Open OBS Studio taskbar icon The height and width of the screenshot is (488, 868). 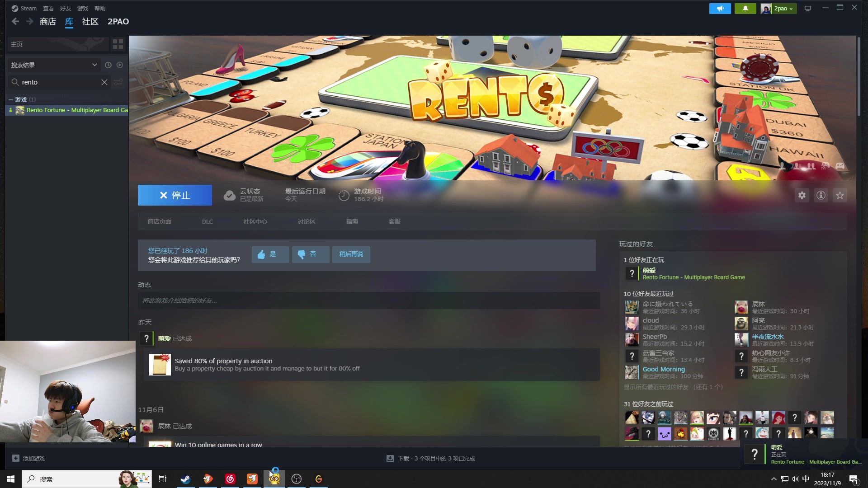pyautogui.click(x=297, y=479)
